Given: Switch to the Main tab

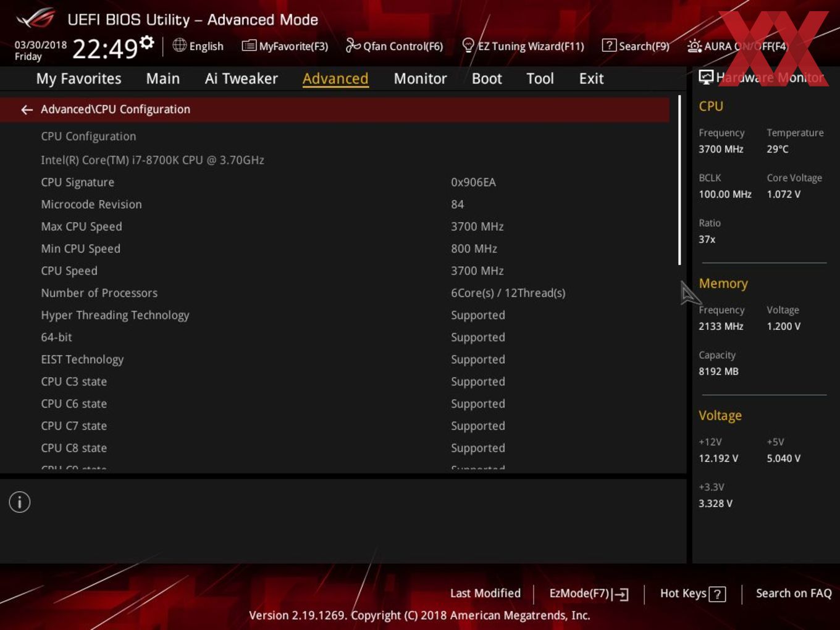Looking at the screenshot, I should pos(163,78).
